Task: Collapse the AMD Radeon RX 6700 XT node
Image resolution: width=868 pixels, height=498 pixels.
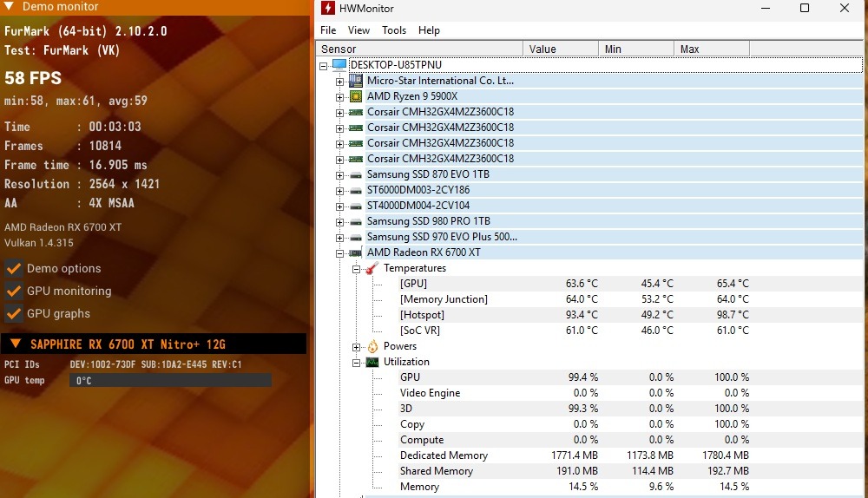Action: (x=340, y=253)
